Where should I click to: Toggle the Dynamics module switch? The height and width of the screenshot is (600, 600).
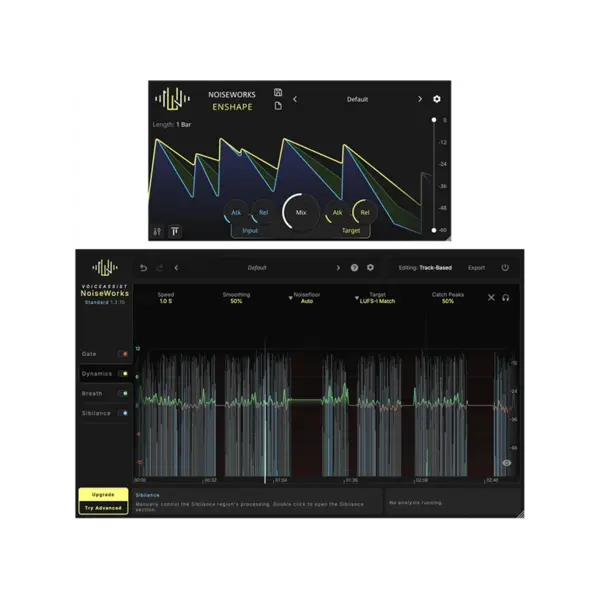tap(123, 373)
